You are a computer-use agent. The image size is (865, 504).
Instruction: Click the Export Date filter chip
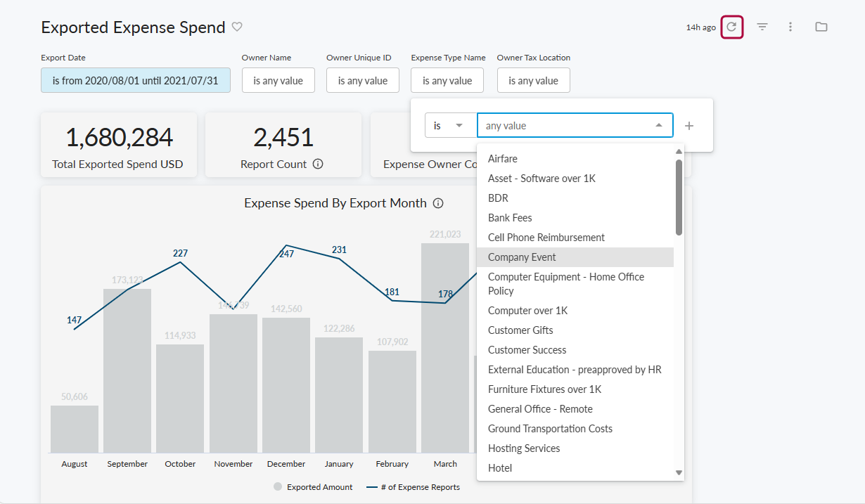(x=135, y=80)
